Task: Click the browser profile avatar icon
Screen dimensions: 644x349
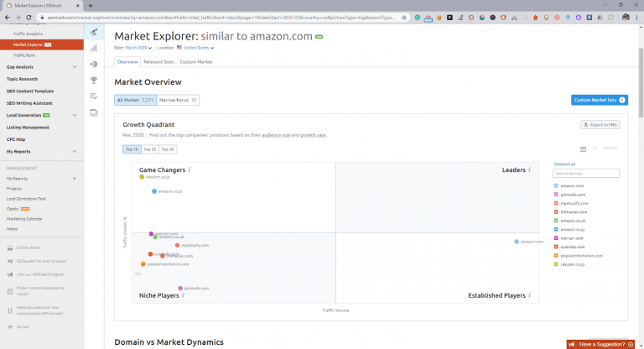Action: (x=626, y=18)
